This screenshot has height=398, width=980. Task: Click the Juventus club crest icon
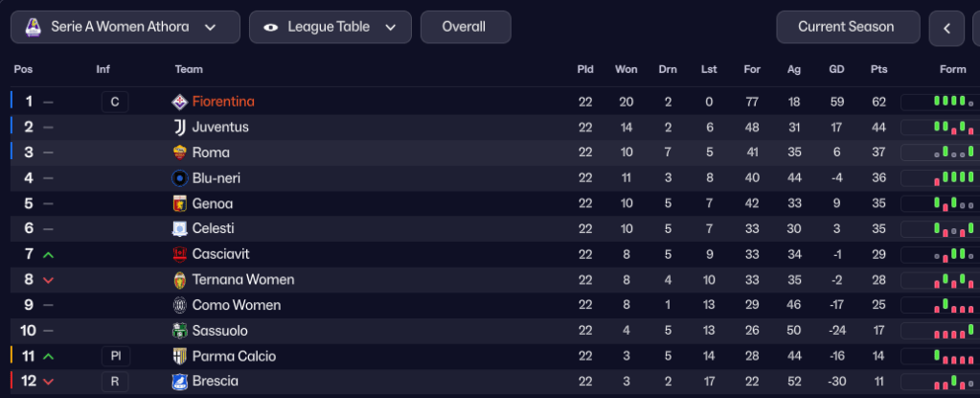tap(179, 128)
